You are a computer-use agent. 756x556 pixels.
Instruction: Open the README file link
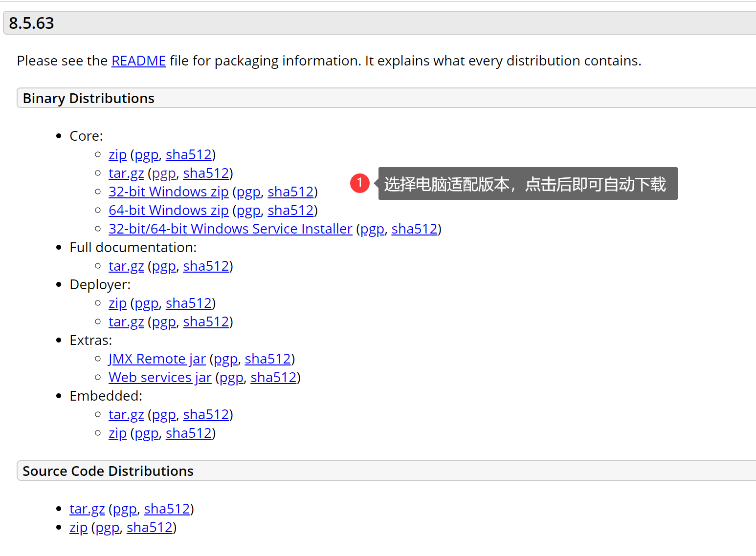click(139, 61)
